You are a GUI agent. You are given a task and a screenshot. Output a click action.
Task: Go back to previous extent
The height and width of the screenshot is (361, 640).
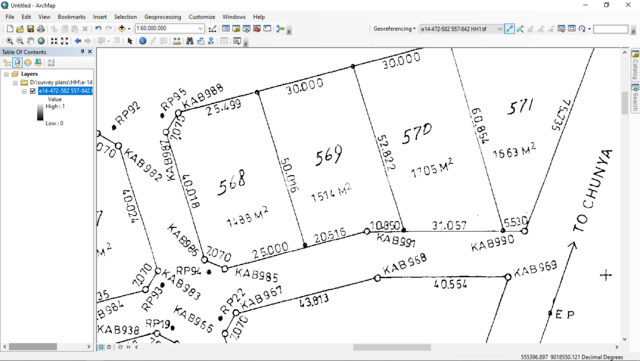[x=78, y=41]
